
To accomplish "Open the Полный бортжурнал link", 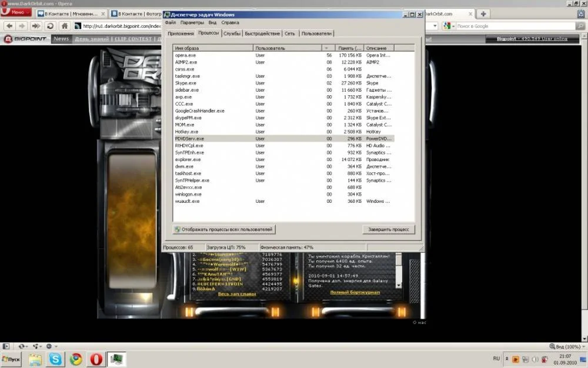I will [355, 292].
